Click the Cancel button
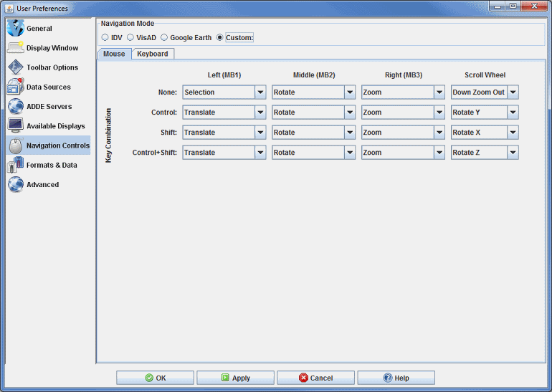Image resolution: width=552 pixels, height=392 pixels. pos(315,378)
